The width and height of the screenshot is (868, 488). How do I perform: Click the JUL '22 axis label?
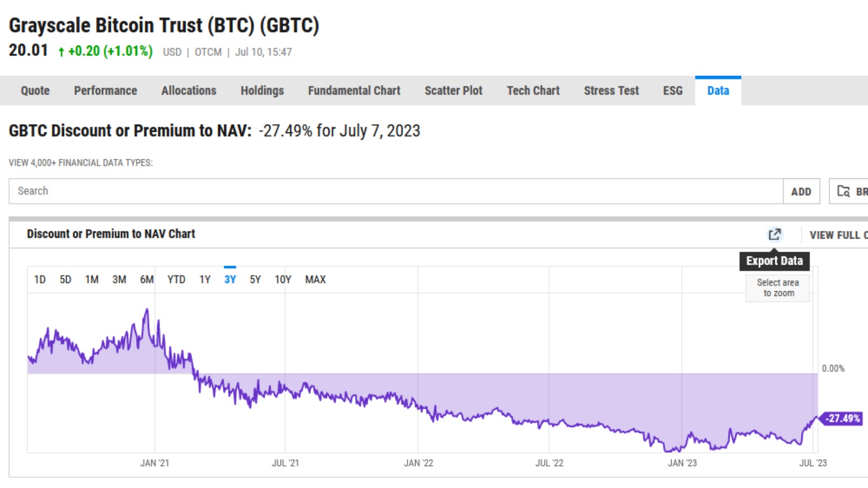550,463
